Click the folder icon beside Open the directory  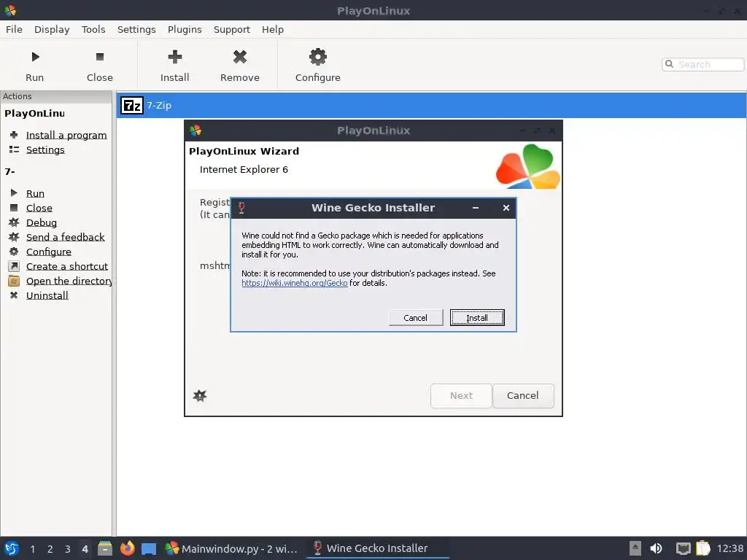14,281
